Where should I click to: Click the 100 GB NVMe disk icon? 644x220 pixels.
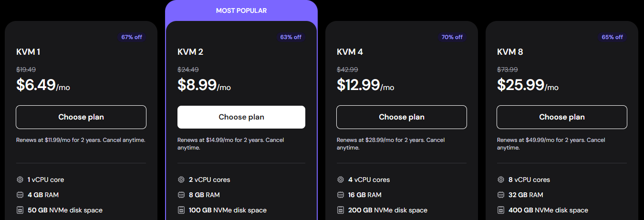pos(181,210)
